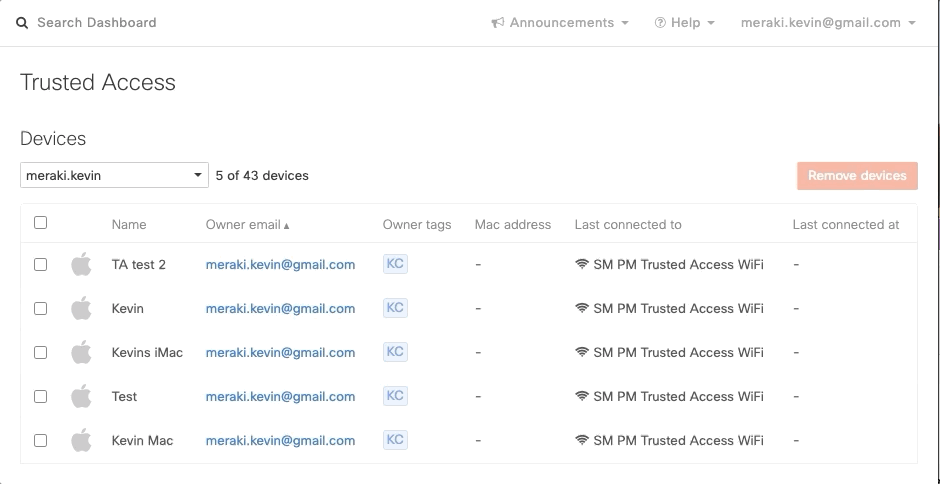Click the KC owner tag for Kevin

coord(395,308)
